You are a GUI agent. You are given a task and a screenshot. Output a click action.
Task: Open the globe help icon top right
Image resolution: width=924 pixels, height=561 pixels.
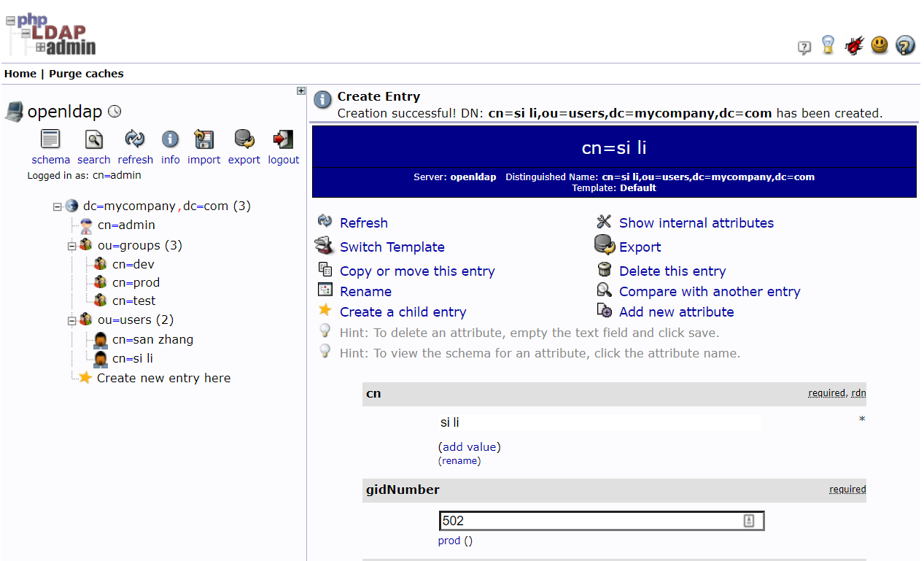point(905,45)
